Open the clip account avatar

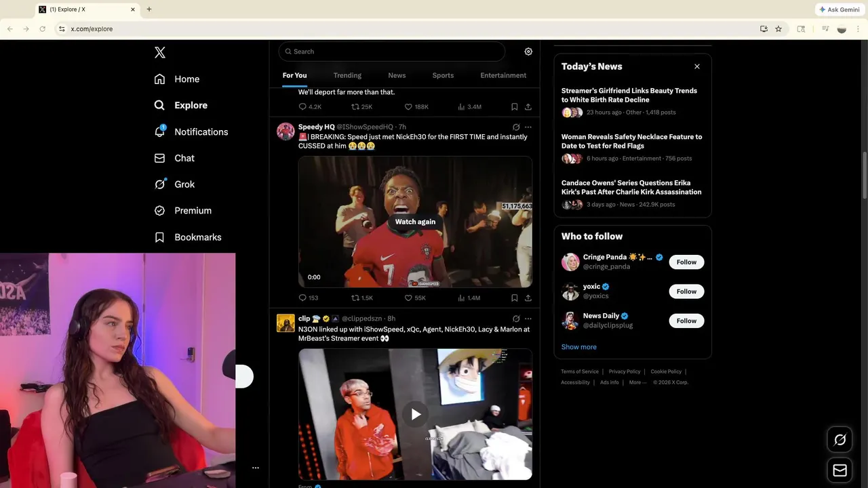pos(285,323)
